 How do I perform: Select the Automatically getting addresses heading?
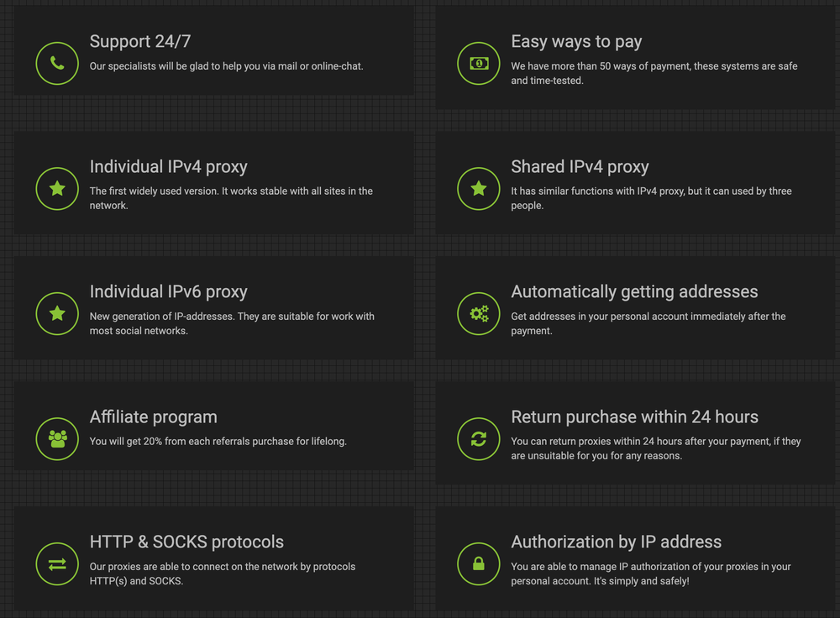click(634, 291)
